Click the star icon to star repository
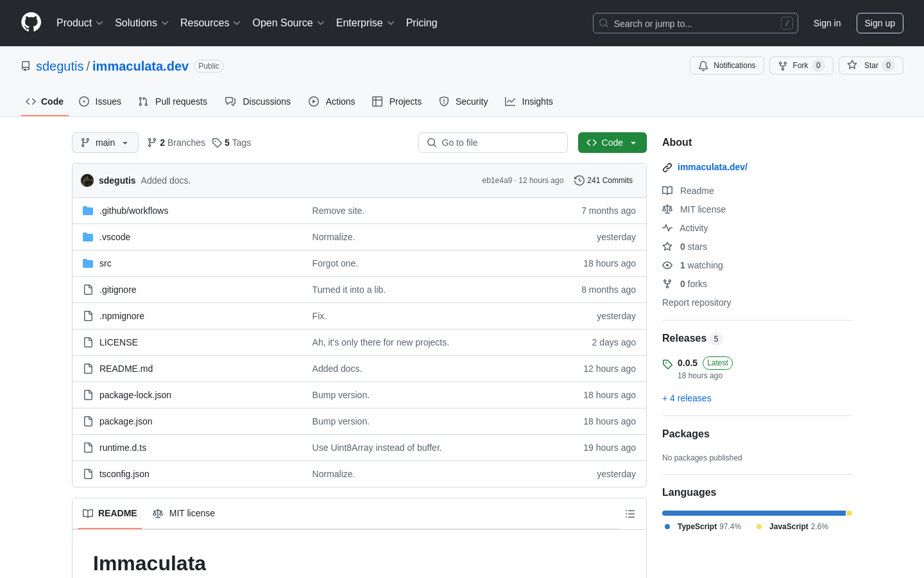The height and width of the screenshot is (578, 924). (x=852, y=65)
